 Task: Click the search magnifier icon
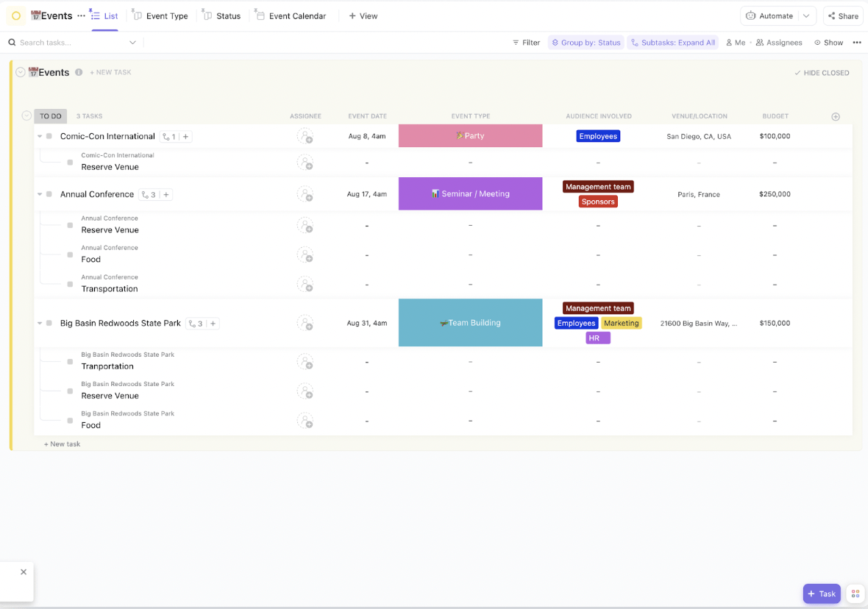[x=12, y=43]
